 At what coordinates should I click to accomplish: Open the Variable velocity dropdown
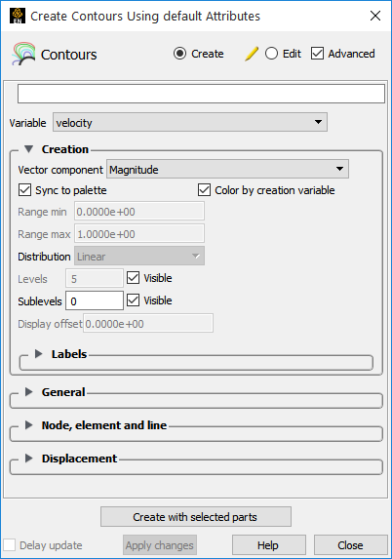(190, 122)
